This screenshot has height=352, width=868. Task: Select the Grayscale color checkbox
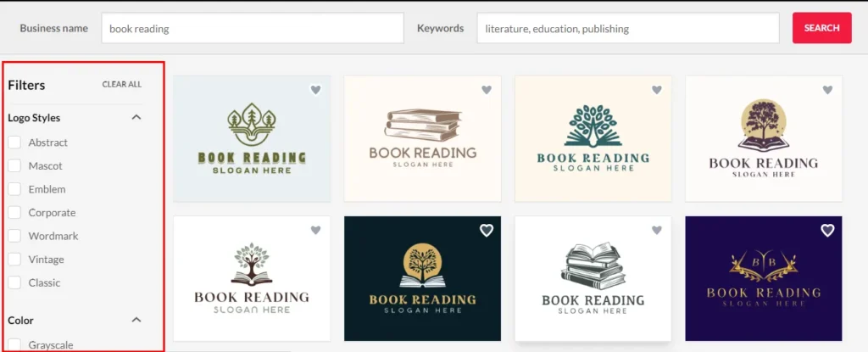[14, 345]
